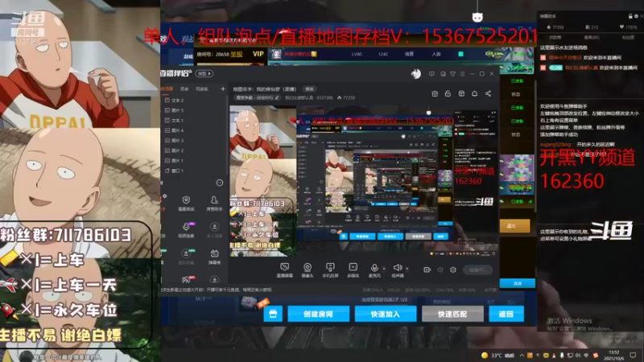The image size is (644, 362).
Task: Toggle the lock in the danmaku assistant panel
Action: (x=630, y=16)
